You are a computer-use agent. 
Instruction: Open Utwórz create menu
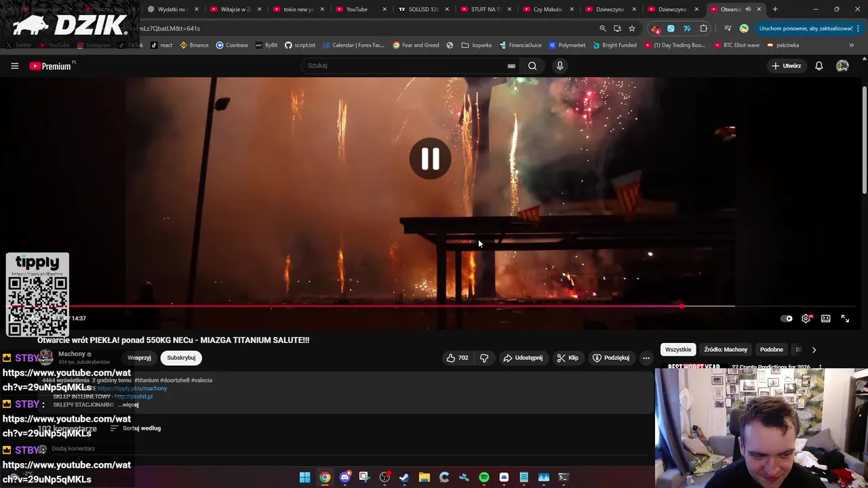pyautogui.click(x=786, y=66)
